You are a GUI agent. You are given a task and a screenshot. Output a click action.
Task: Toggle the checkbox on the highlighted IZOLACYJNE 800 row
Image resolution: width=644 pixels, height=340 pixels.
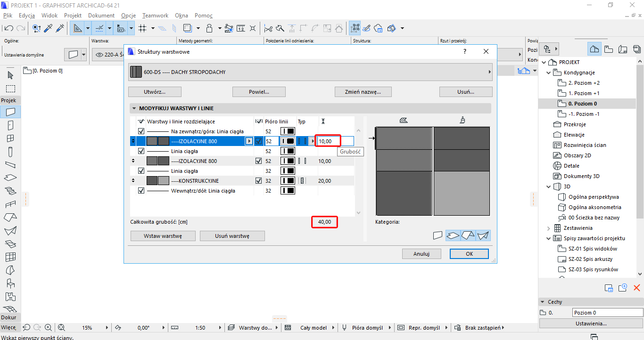(x=258, y=141)
